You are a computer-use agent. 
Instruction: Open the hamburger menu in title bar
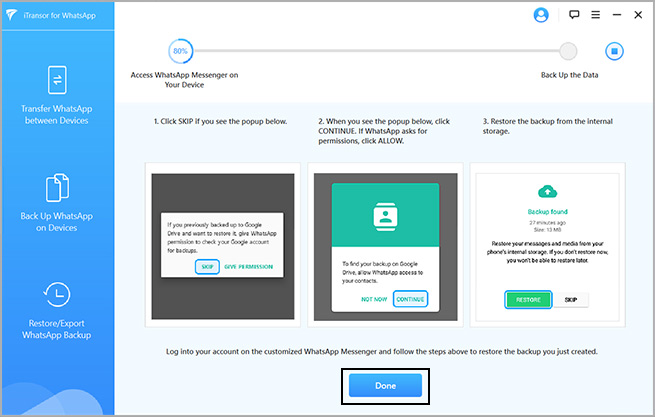[x=597, y=15]
